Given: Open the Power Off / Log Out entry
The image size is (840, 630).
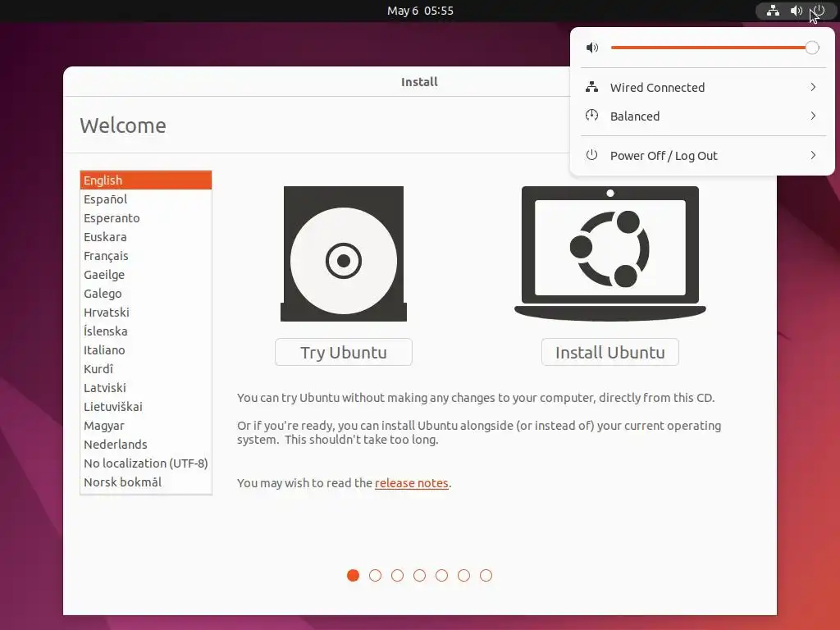Looking at the screenshot, I should [x=702, y=155].
